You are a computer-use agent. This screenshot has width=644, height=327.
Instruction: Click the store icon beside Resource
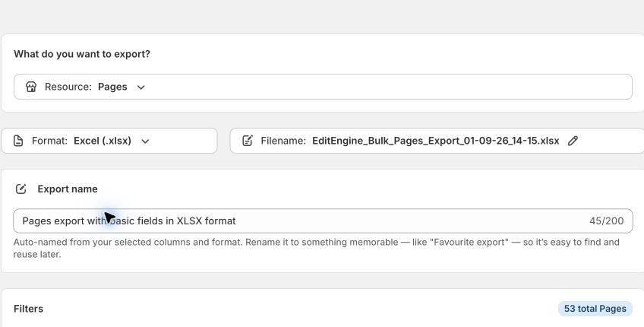(31, 87)
